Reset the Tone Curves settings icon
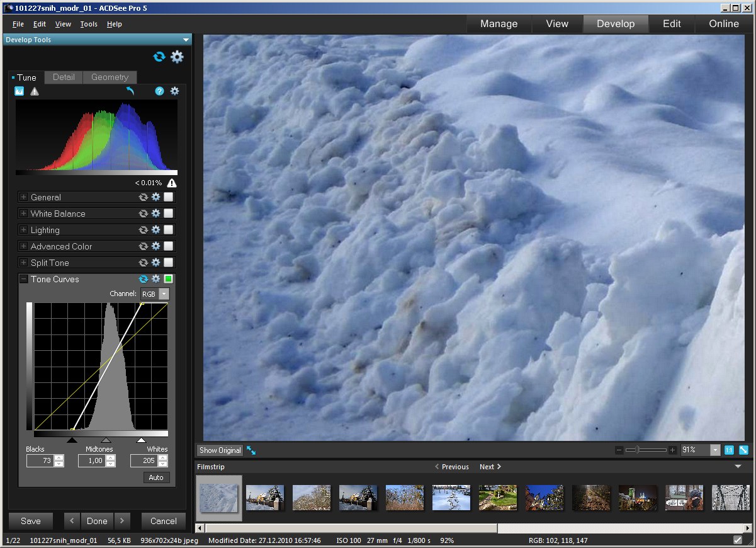 pyautogui.click(x=144, y=279)
